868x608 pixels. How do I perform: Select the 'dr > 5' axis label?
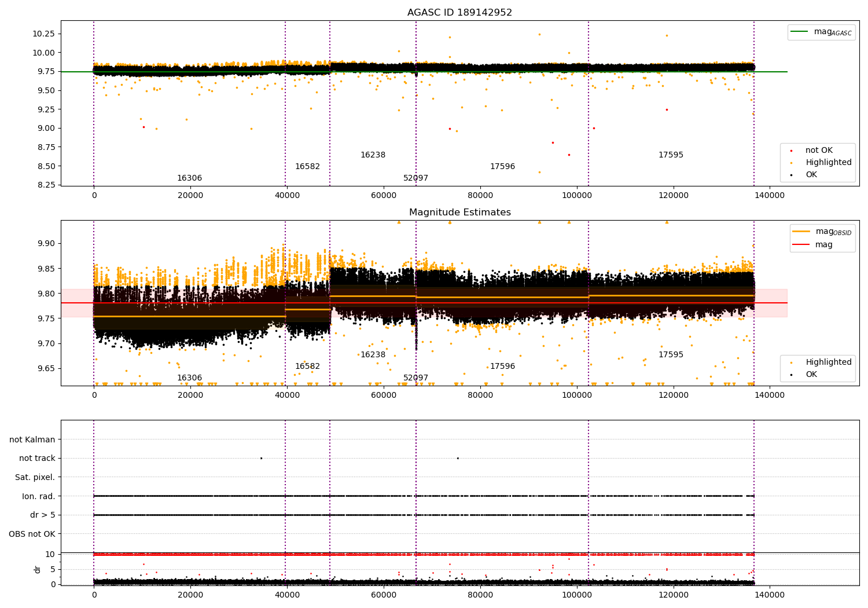tap(42, 515)
